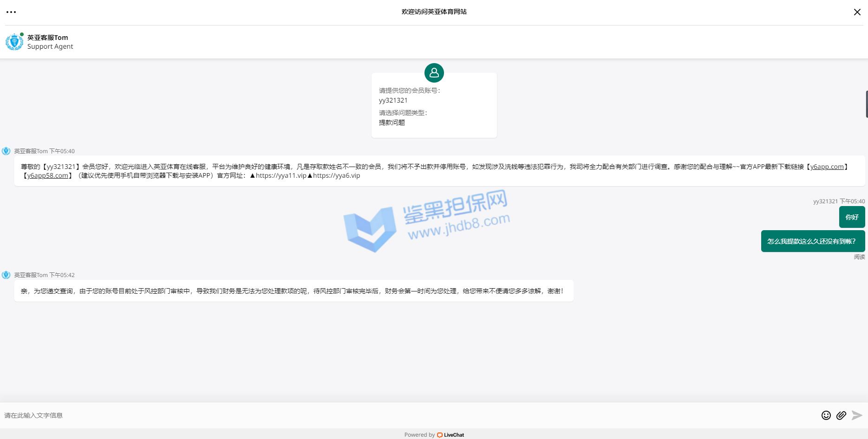Open the y6app.com download link
The image size is (868, 439).
(x=827, y=167)
